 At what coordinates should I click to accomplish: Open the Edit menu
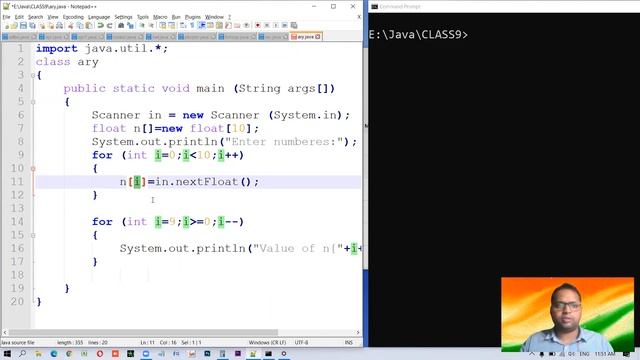coord(19,17)
